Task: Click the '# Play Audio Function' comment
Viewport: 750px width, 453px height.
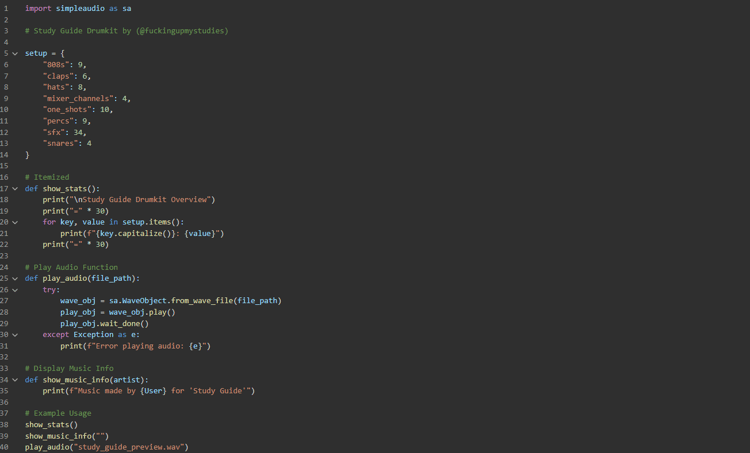Action: tap(71, 267)
